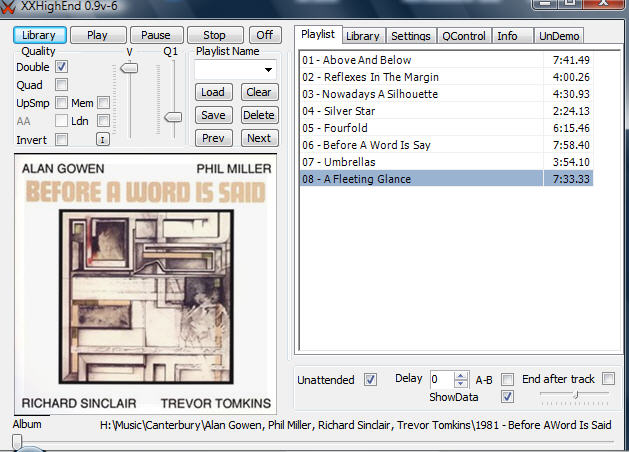
Task: Enable the A-B checkbox
Action: pyautogui.click(x=507, y=379)
